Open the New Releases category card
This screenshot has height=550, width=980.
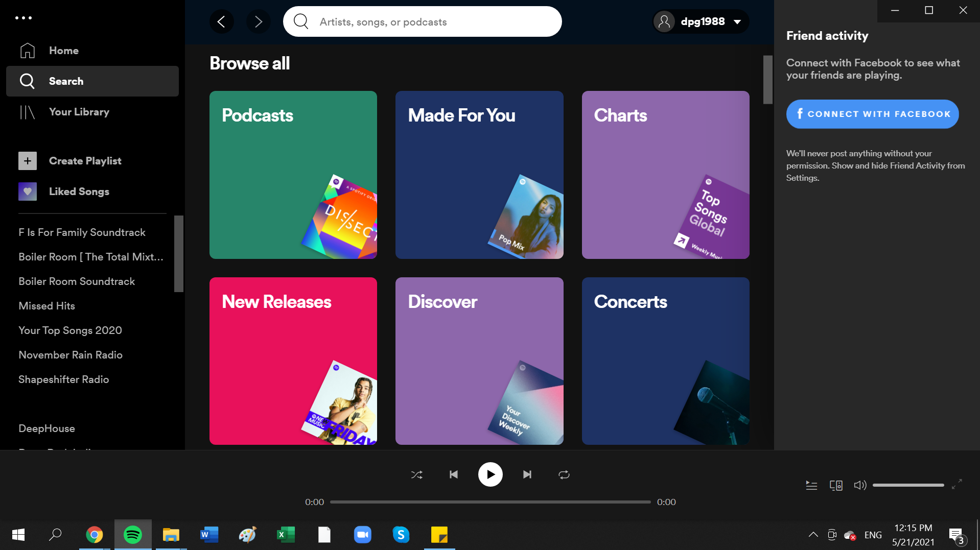coord(293,361)
